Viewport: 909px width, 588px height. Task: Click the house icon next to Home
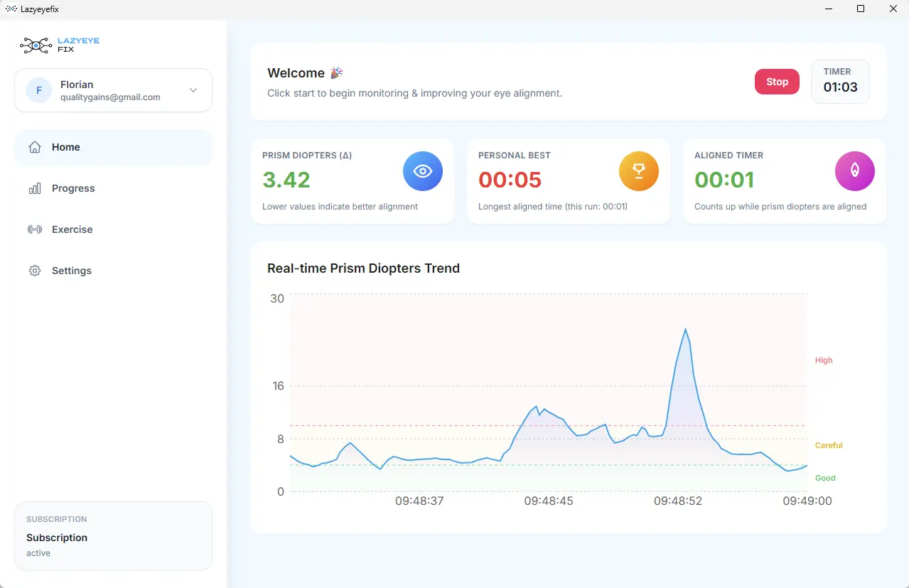click(x=34, y=147)
